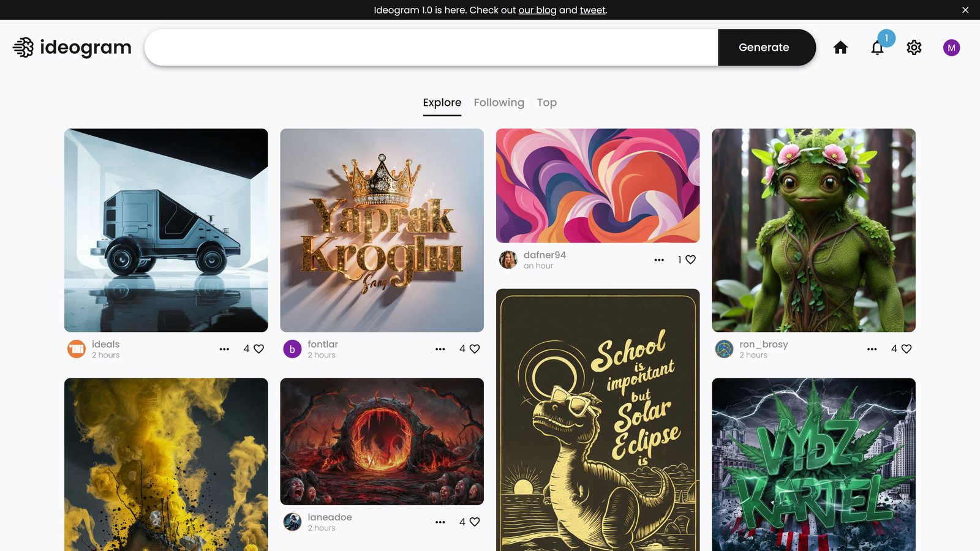Open the "our blog" link
980x551 pixels.
[x=537, y=10]
